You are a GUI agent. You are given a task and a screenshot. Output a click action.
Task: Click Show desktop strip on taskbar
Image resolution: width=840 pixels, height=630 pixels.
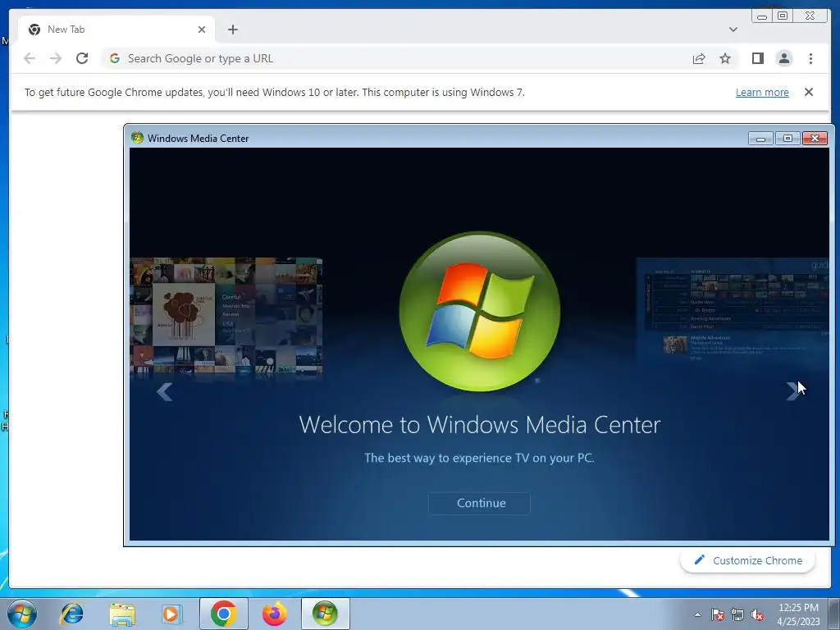pos(833,614)
